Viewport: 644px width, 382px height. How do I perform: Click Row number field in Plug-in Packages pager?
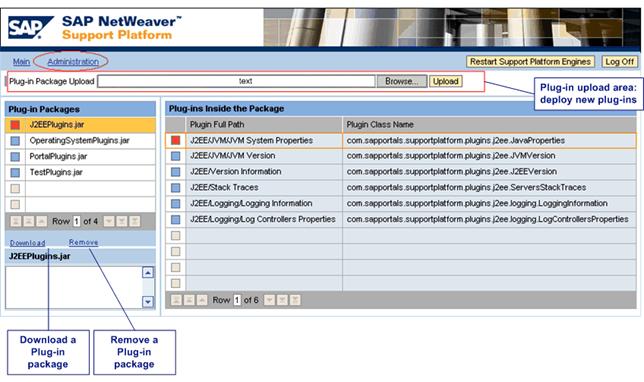76,221
